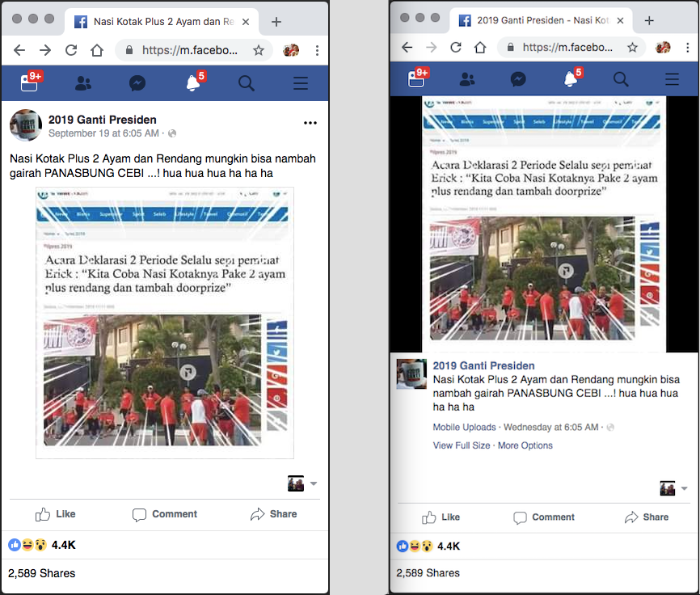Open the Facebook hamburger menu in the left window
The height and width of the screenshot is (595, 700).
[x=301, y=82]
